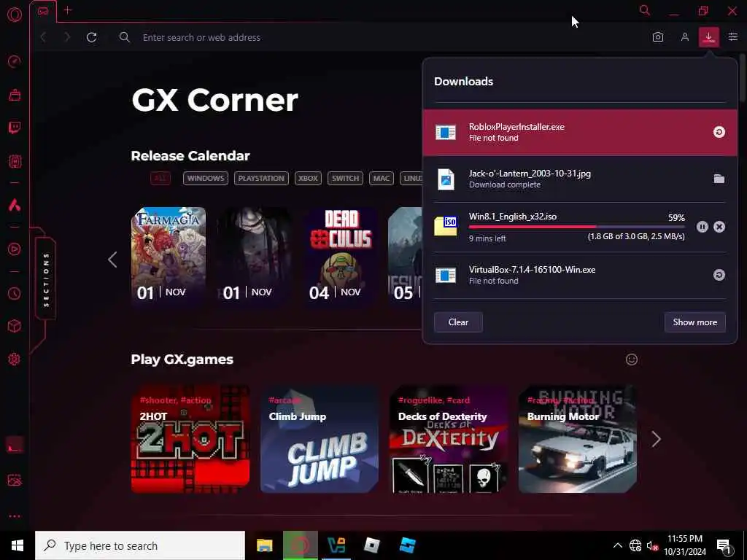Click Show more downloads button
This screenshot has height=560, width=747.
point(695,322)
